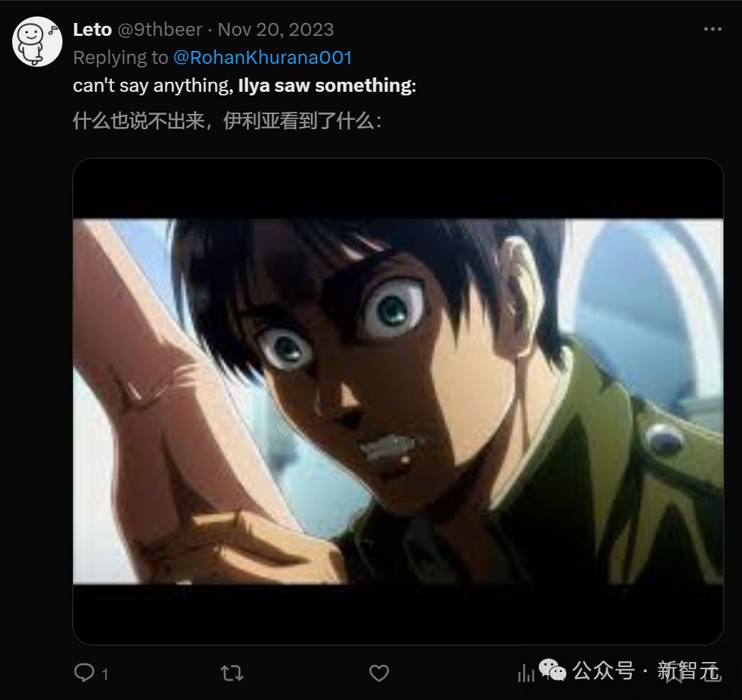This screenshot has height=700, width=742.
Task: Like the tweet with the heart icon
Action: point(379,673)
